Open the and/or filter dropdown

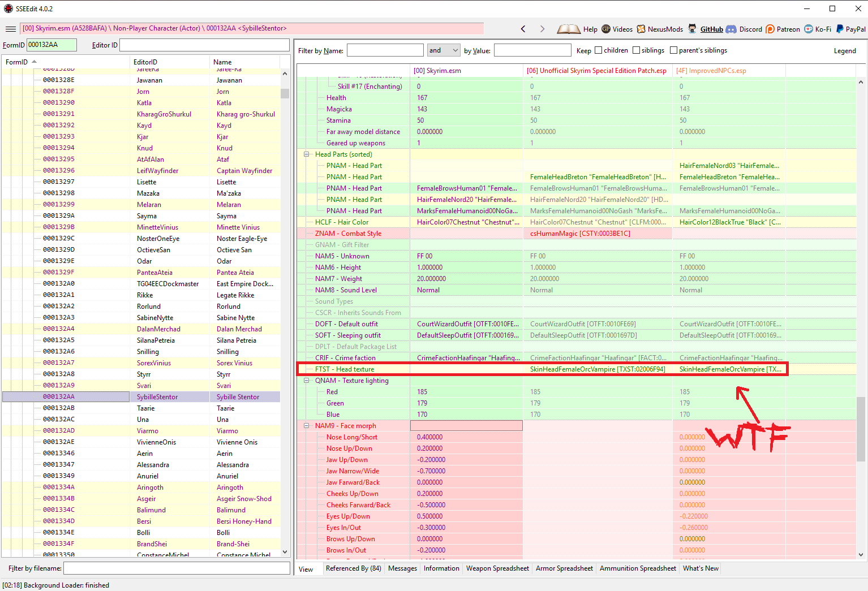(444, 50)
